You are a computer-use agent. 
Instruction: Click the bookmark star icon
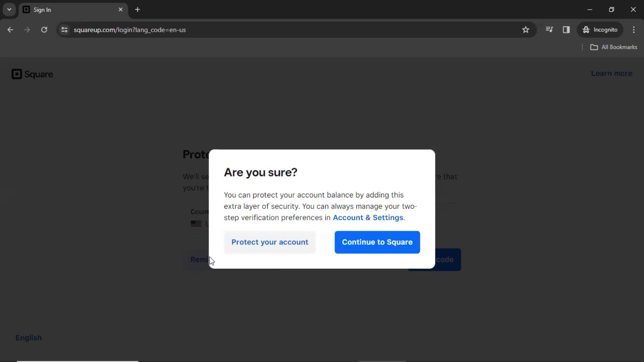(x=526, y=29)
